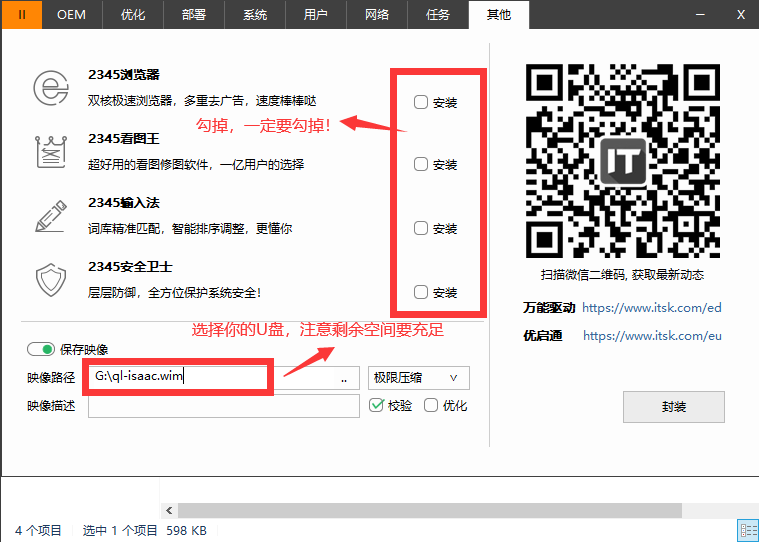The image size is (759, 542).
Task: Click the 2345安全卫士 shield icon
Action: coord(50,280)
